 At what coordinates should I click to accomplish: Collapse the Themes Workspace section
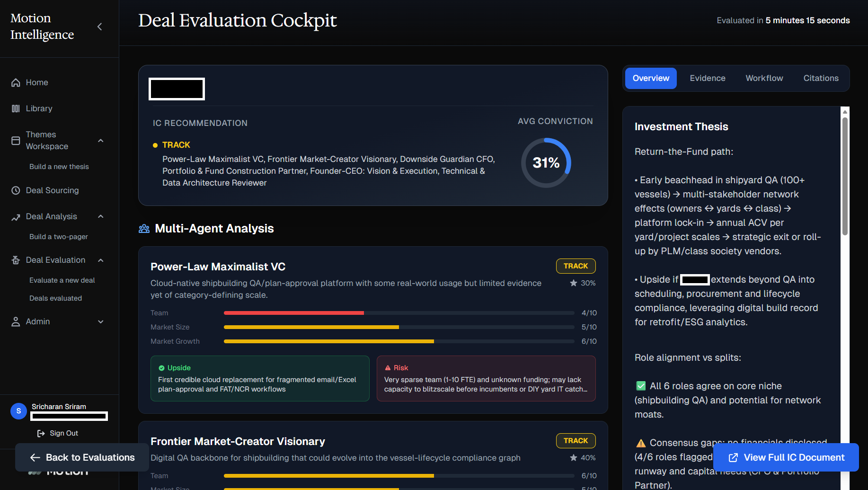(x=100, y=141)
